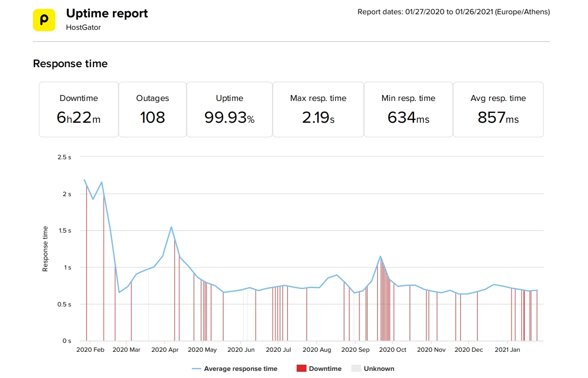This screenshot has width=588, height=378.
Task: Toggle Average response time legend entry
Action: [234, 369]
